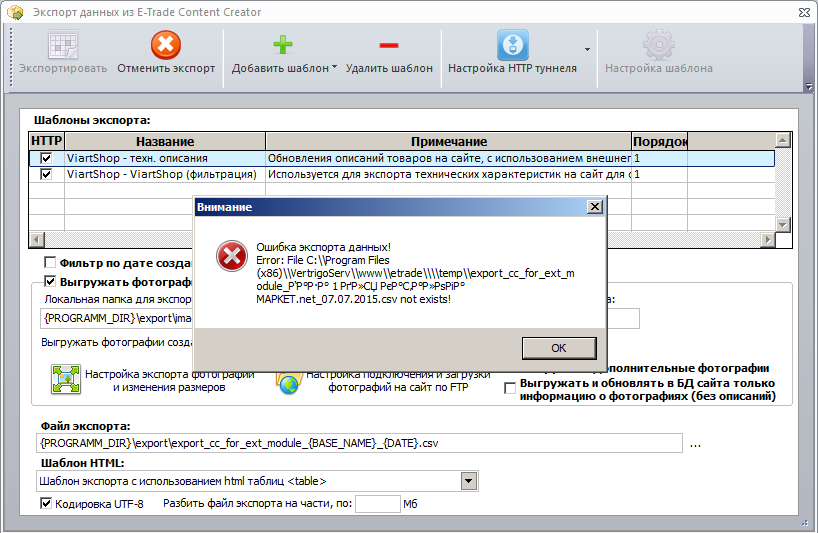Open Настройка HTTP туннеля icon

coord(512,44)
